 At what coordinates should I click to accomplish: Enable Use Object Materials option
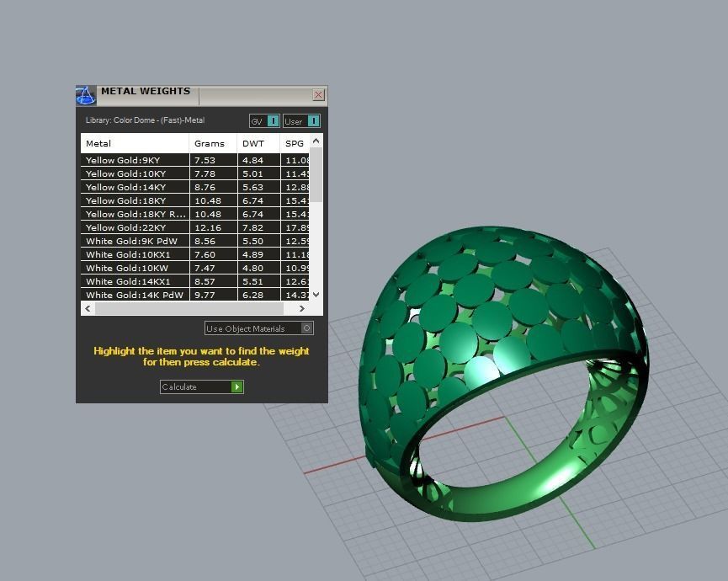pyautogui.click(x=259, y=328)
